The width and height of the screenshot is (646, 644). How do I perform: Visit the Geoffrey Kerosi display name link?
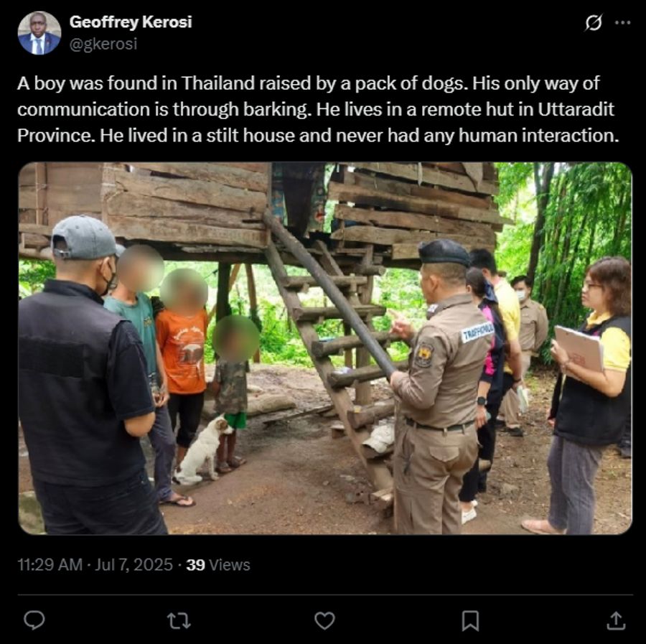coord(131,22)
